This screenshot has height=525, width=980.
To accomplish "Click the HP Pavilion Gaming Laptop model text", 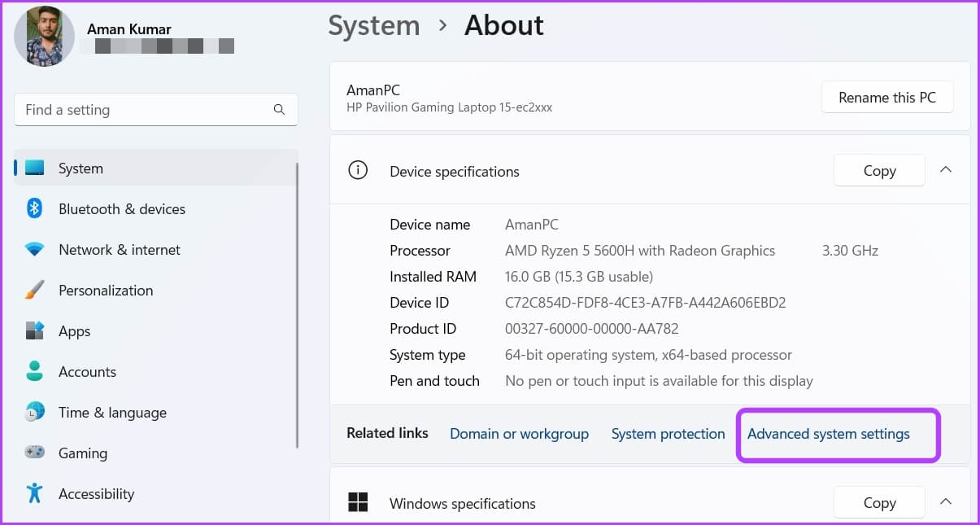I will (x=449, y=107).
